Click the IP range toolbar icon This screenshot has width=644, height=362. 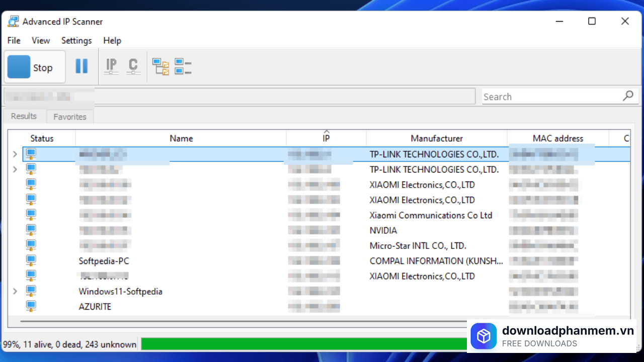point(111,66)
